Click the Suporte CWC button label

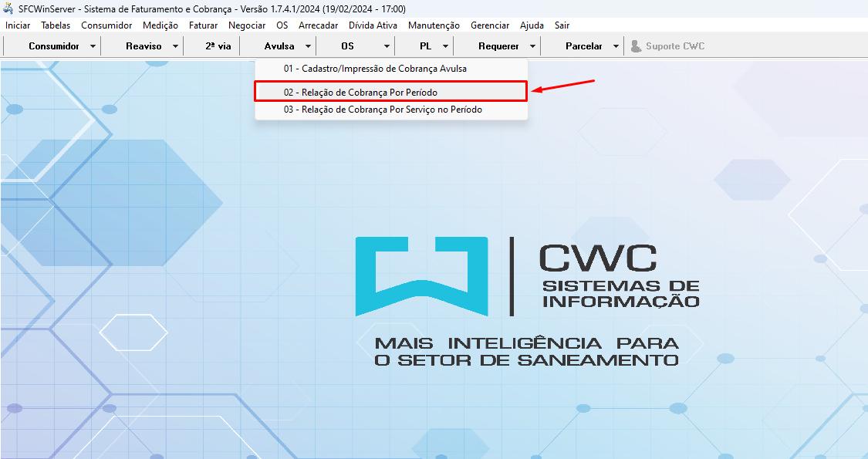675,46
